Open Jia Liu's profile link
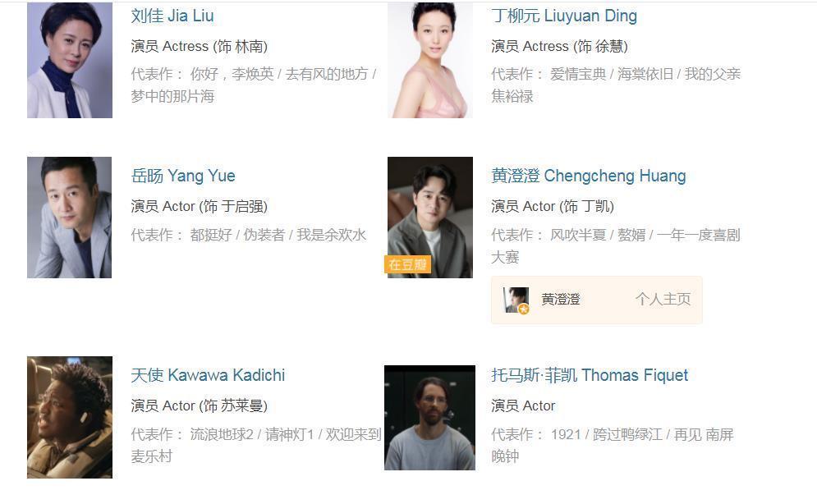The width and height of the screenshot is (817, 504). click(x=172, y=16)
